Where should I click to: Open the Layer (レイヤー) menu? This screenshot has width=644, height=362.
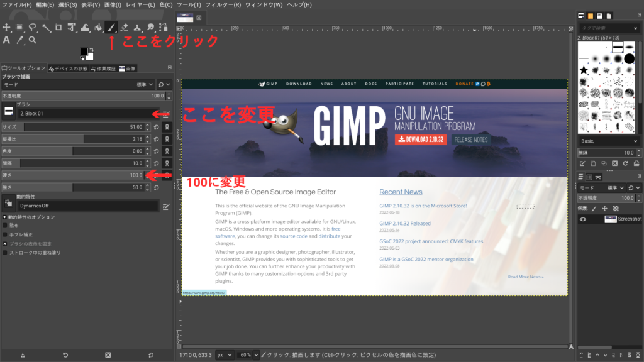(x=140, y=4)
